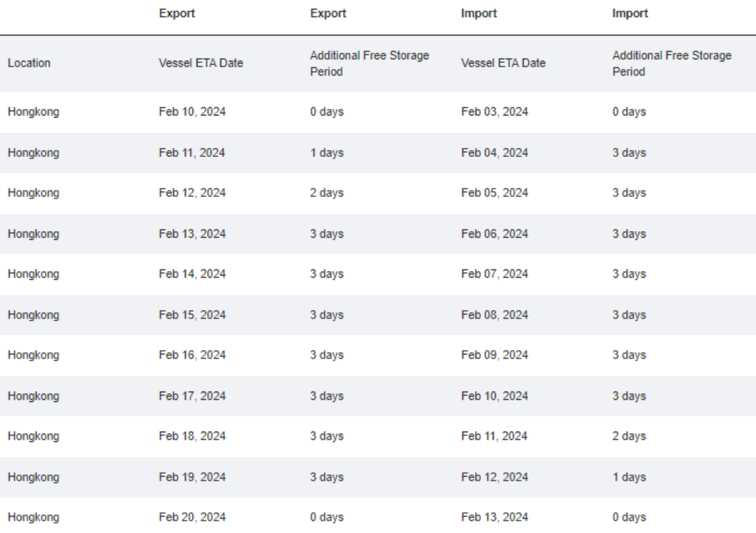Select the Feb 14, 2024 export date

point(192,275)
